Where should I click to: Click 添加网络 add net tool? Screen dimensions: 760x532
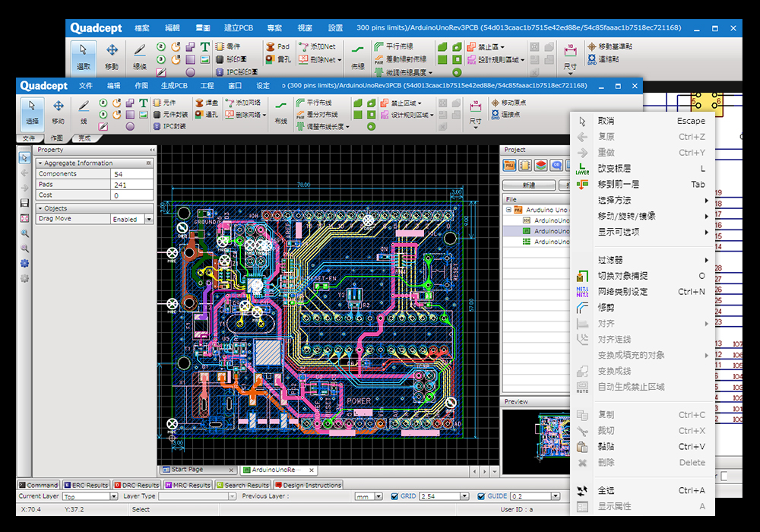point(243,103)
